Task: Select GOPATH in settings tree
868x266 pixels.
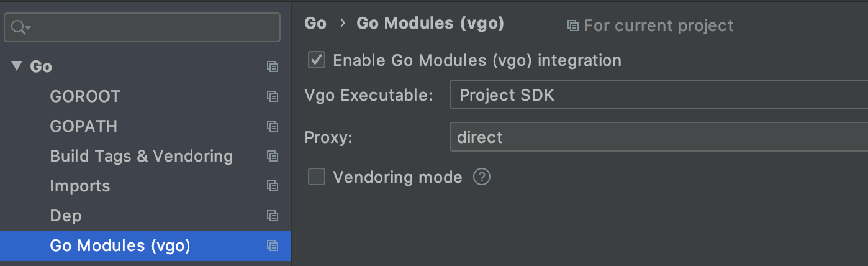Action: (84, 126)
